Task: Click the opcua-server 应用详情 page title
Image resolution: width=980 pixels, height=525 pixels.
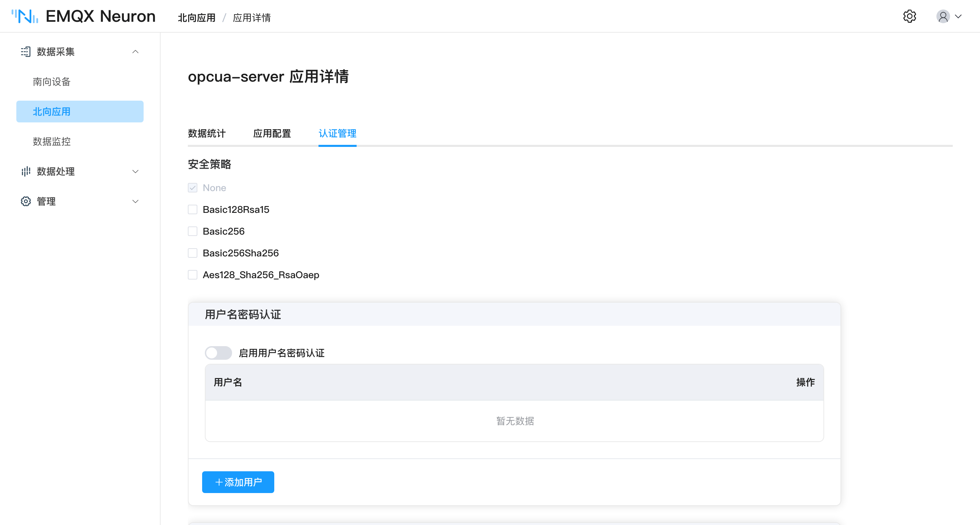Action: (x=268, y=77)
